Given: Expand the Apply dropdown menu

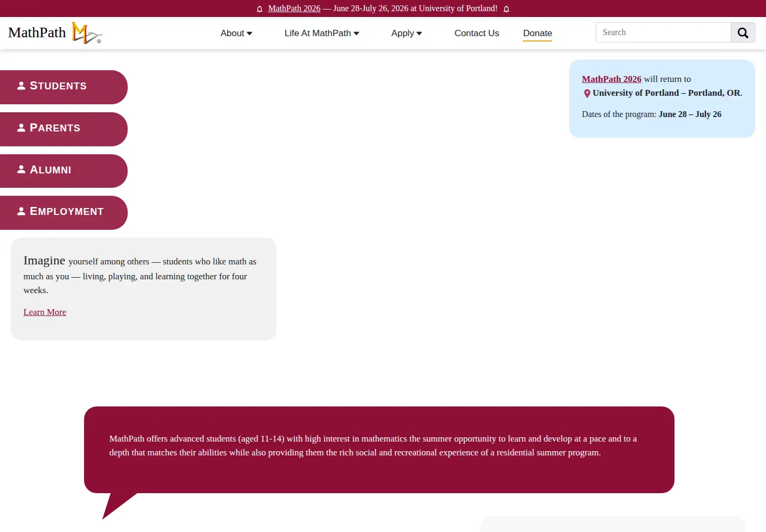Looking at the screenshot, I should click(407, 33).
